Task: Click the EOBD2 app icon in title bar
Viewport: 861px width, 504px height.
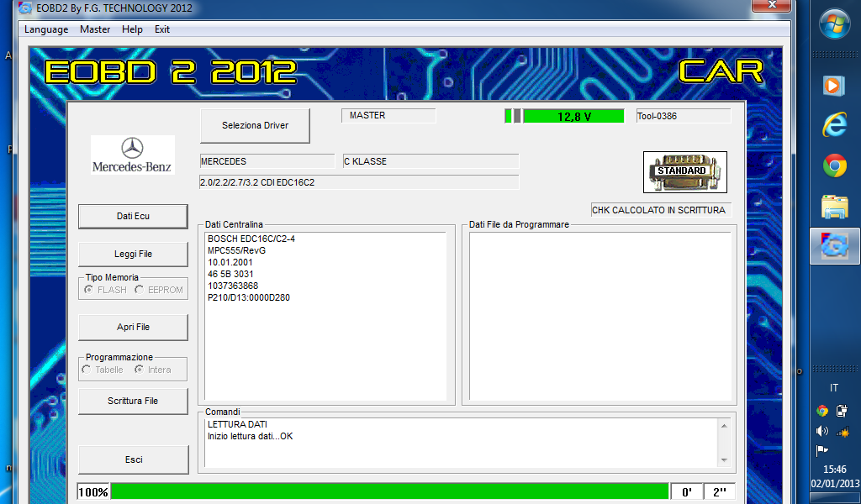Action: (x=24, y=8)
